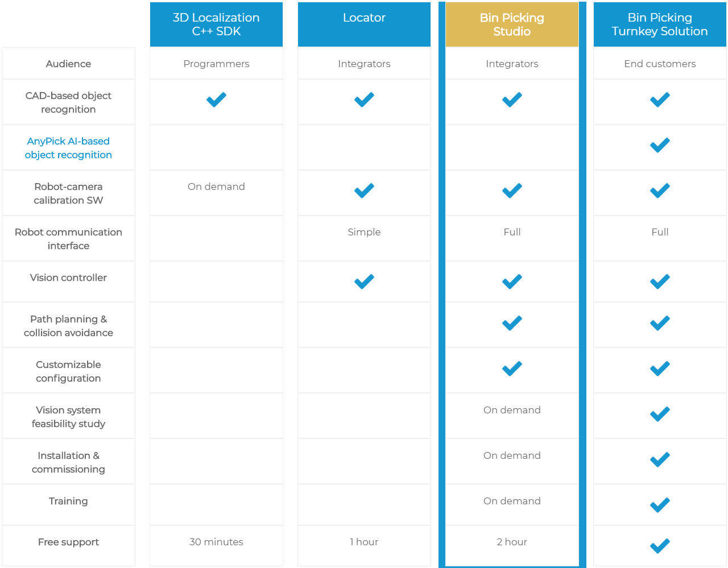Image resolution: width=728 pixels, height=568 pixels.
Task: Click Vision controller checkmark under Locator
Action: pyautogui.click(x=364, y=281)
